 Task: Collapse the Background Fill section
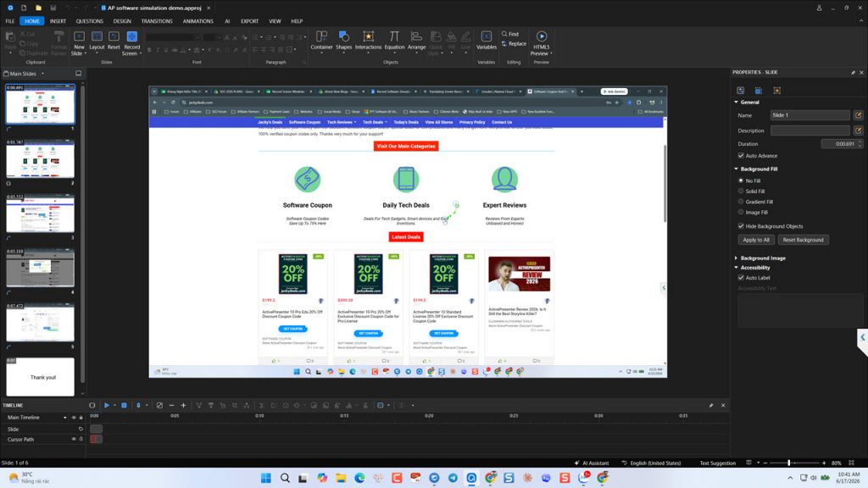736,169
